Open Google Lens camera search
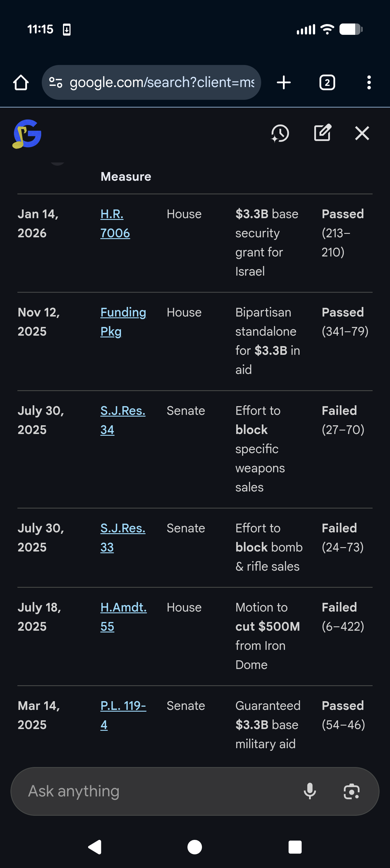390x868 pixels. pos(351,791)
